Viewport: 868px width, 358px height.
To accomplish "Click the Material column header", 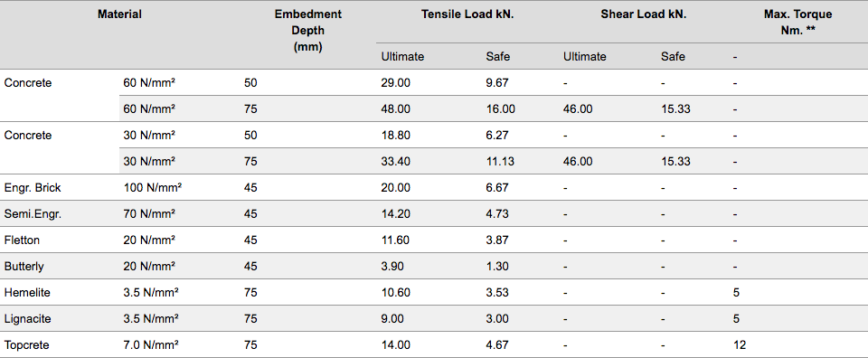I will point(119,14).
